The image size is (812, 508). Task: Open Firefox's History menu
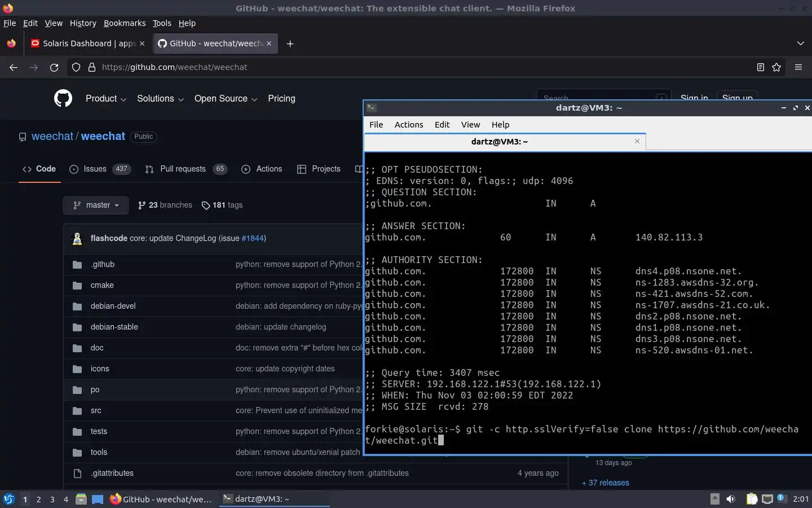83,23
